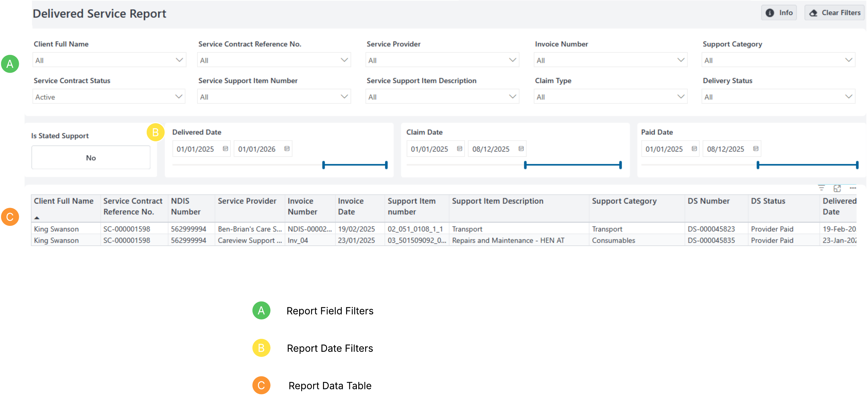Toggle the Is Stated Support No button
Viewport: 868px width, 400px height.
pos(91,158)
